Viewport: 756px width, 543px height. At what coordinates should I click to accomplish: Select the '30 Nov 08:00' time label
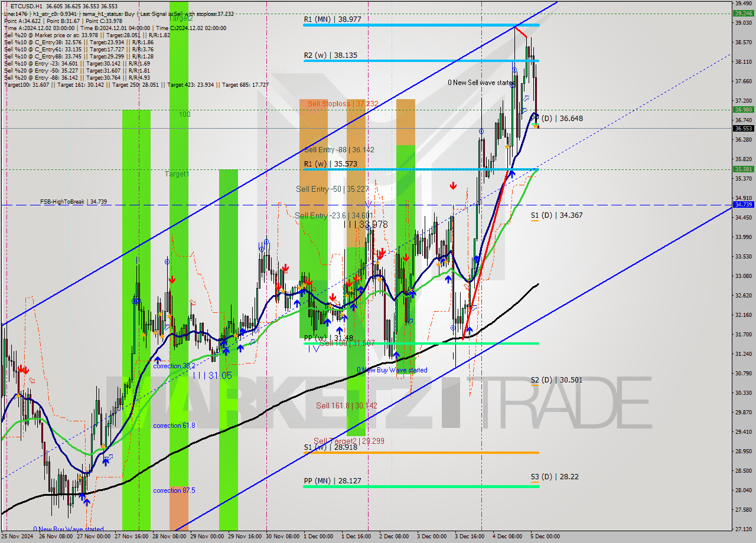(283, 537)
